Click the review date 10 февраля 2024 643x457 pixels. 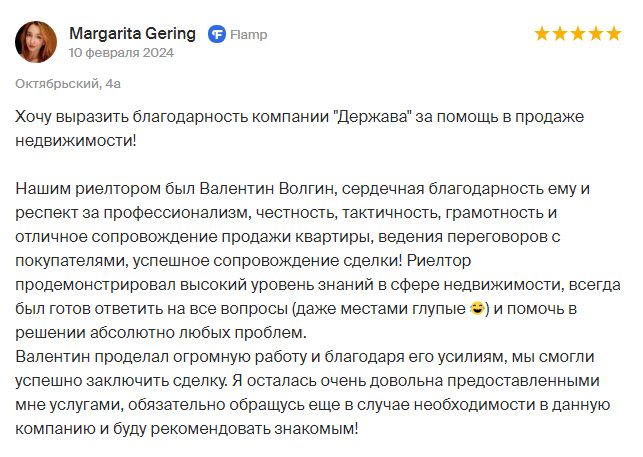(x=121, y=53)
